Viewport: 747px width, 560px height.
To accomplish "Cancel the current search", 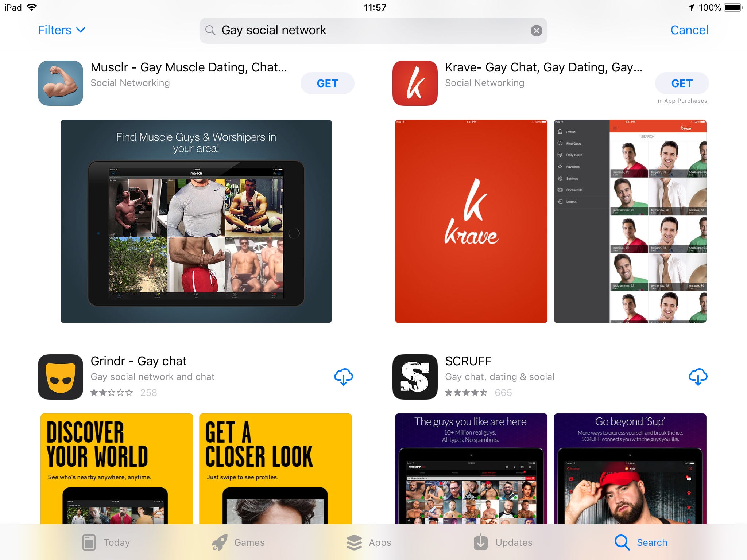I will click(689, 30).
